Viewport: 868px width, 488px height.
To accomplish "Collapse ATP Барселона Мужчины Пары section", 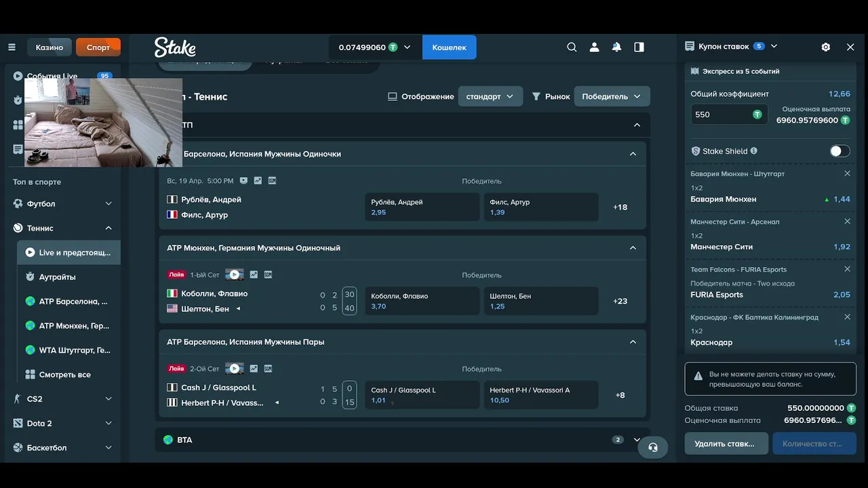I will click(633, 342).
